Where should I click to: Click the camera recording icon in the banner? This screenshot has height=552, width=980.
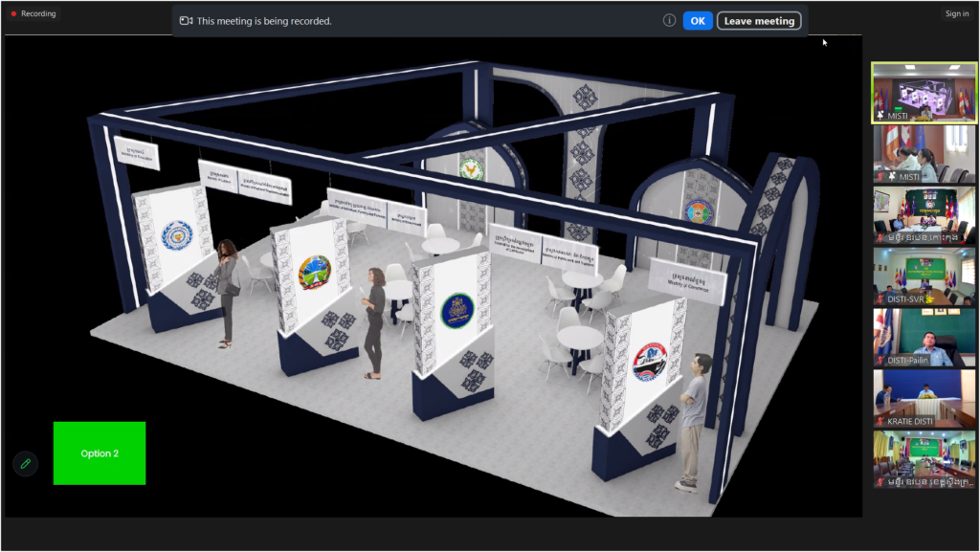coord(186,20)
